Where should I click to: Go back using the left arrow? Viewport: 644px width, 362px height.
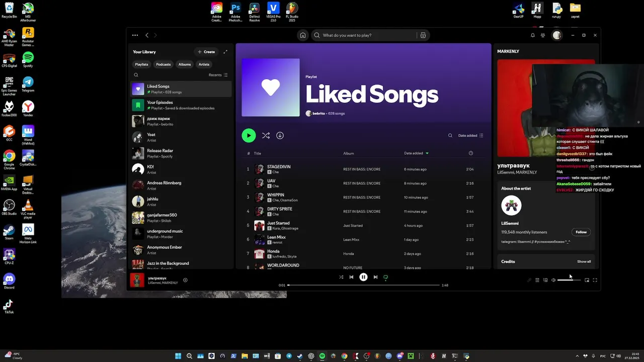pyautogui.click(x=147, y=35)
